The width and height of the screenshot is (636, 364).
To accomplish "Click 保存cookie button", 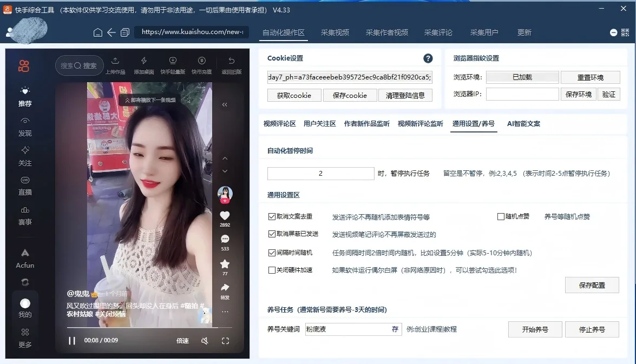I will [x=350, y=96].
